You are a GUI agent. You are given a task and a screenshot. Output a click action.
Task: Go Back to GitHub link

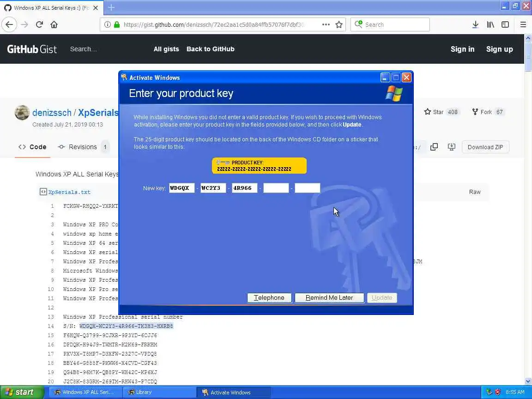pyautogui.click(x=211, y=49)
